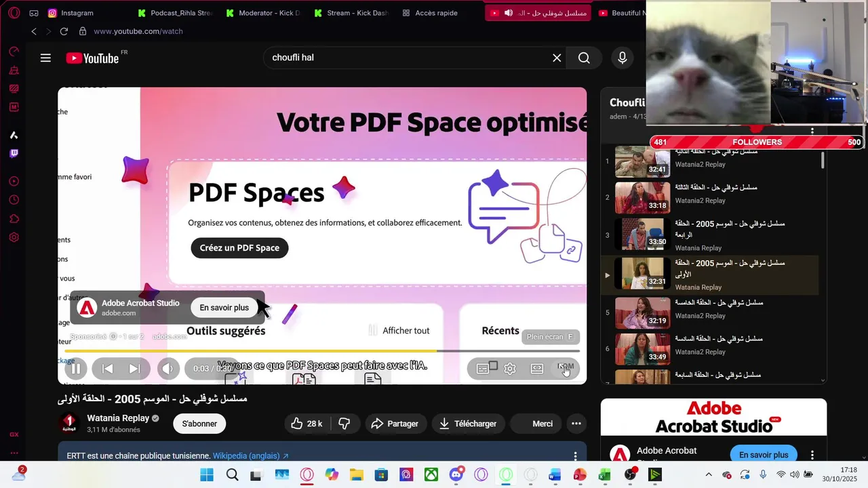Start voice search with microphone

623,58
